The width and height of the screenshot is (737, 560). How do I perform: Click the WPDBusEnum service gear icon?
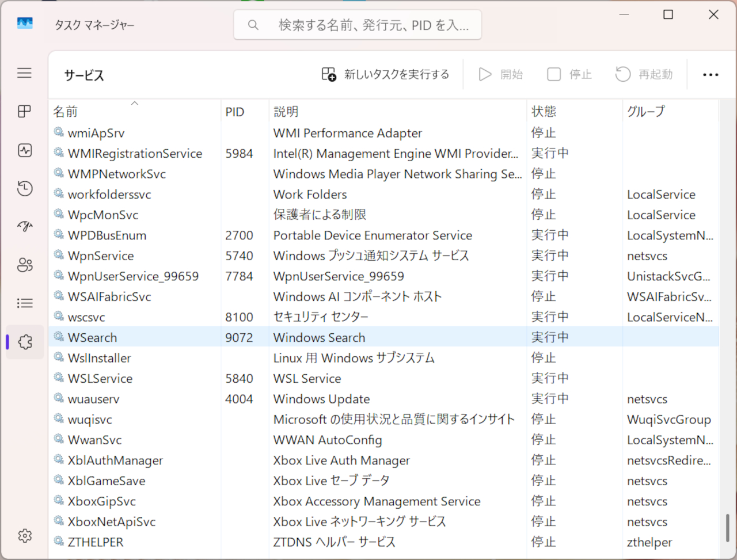(59, 235)
